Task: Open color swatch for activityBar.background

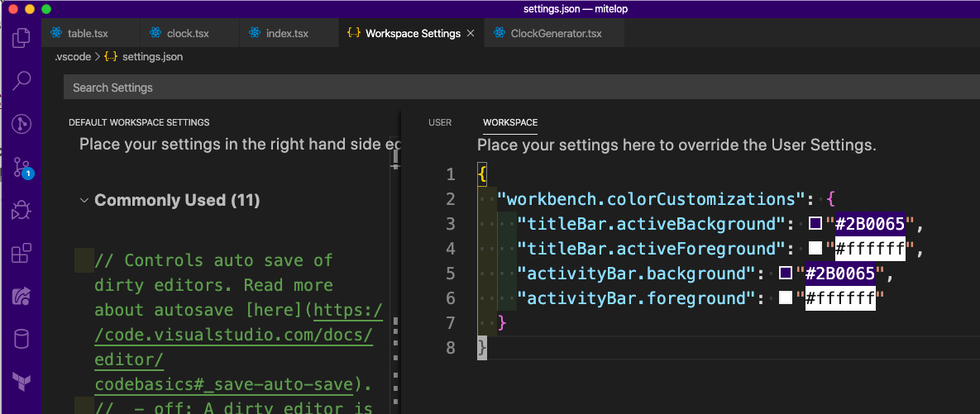Action: pos(786,274)
